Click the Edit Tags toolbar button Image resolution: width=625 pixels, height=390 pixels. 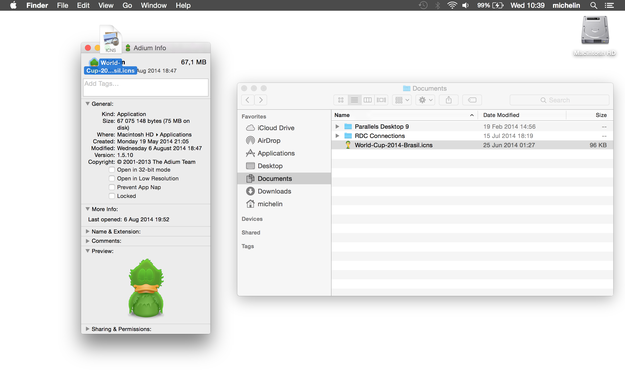click(x=472, y=100)
